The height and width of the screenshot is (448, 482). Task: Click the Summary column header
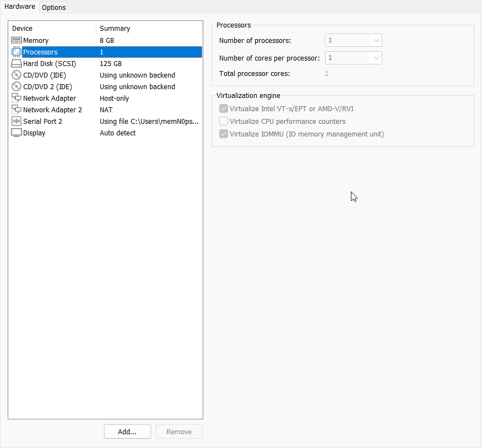click(x=113, y=28)
